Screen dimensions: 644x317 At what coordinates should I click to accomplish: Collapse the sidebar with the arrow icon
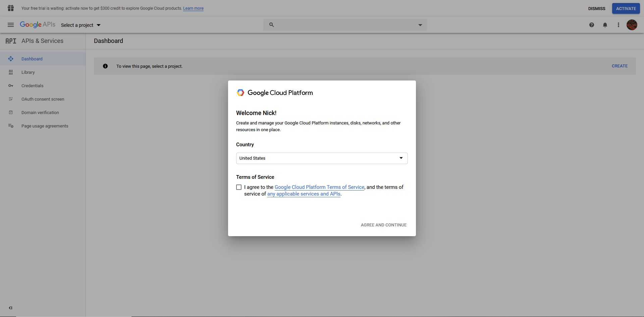click(10, 308)
